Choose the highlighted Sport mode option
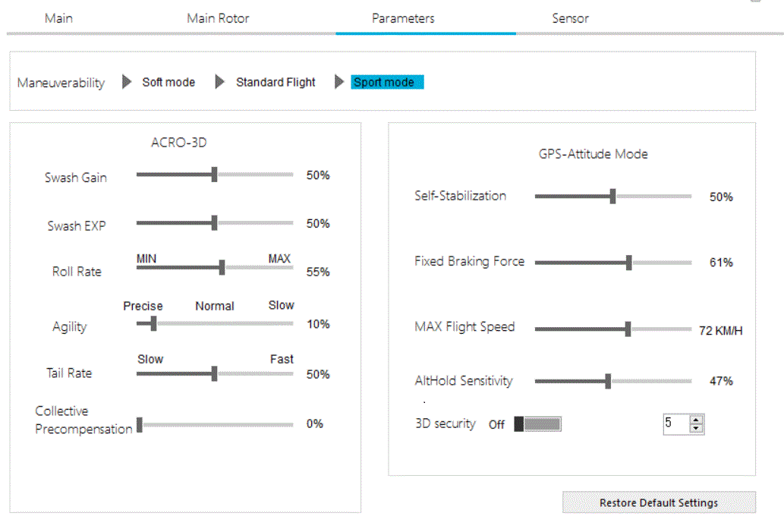This screenshot has height=532, width=784. coord(386,82)
